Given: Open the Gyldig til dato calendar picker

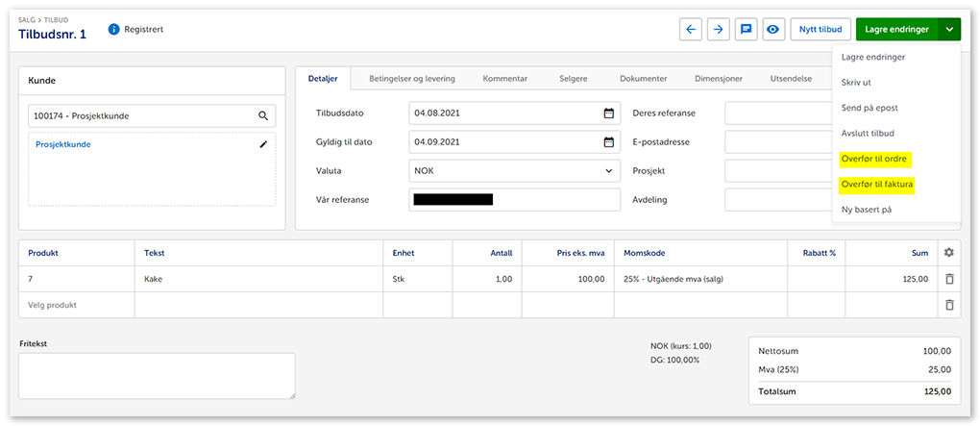Looking at the screenshot, I should tap(608, 142).
